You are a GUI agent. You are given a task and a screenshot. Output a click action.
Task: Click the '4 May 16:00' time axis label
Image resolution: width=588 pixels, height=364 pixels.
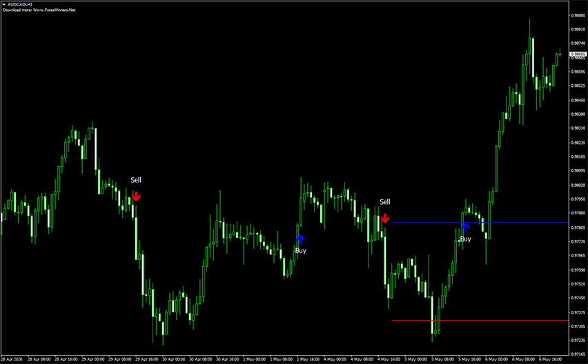pos(389,359)
